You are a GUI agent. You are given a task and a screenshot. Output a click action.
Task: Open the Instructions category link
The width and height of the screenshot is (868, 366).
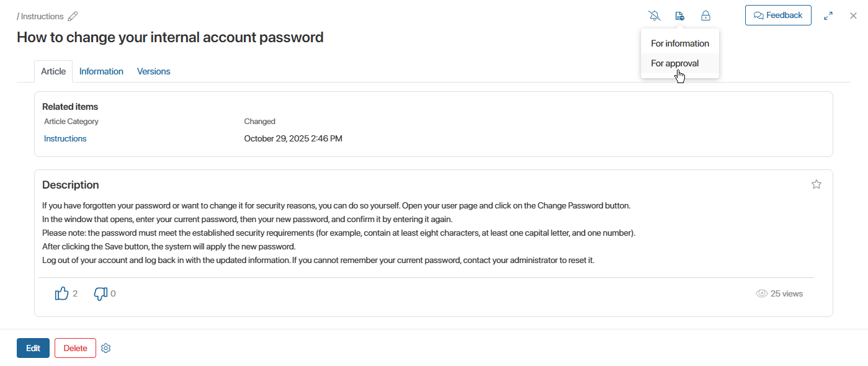[x=65, y=138]
